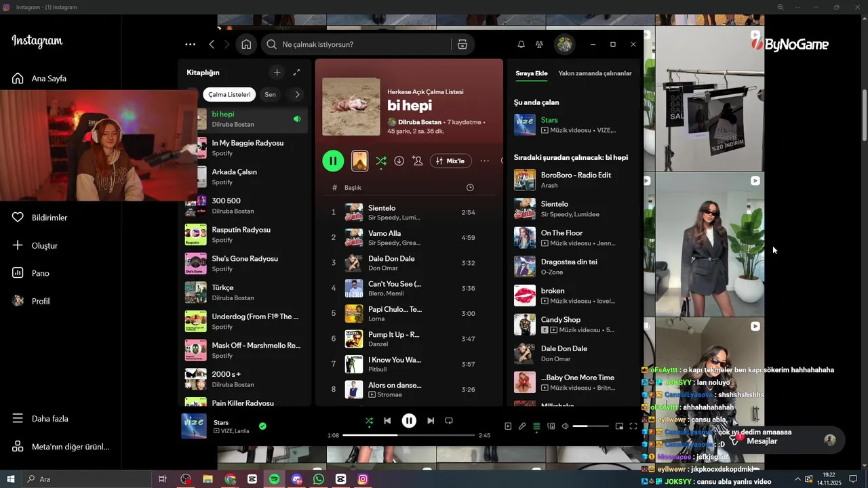Open the Türkçe playlist

246,293
